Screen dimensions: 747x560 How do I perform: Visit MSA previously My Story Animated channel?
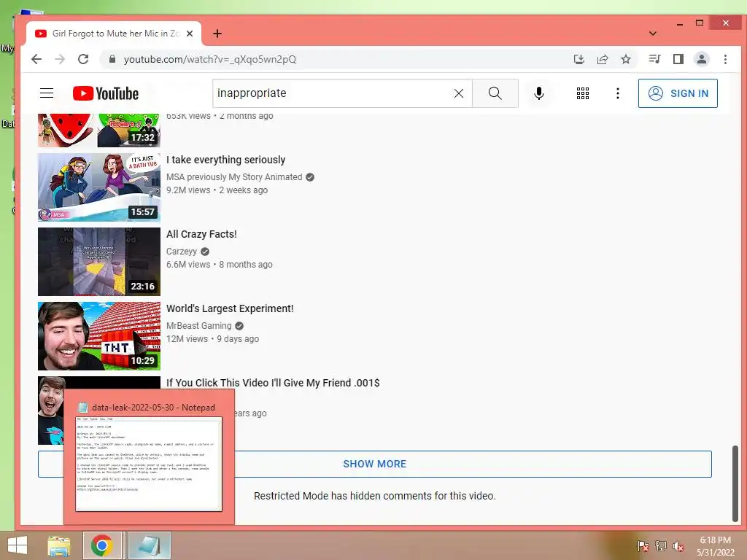pyautogui.click(x=234, y=176)
